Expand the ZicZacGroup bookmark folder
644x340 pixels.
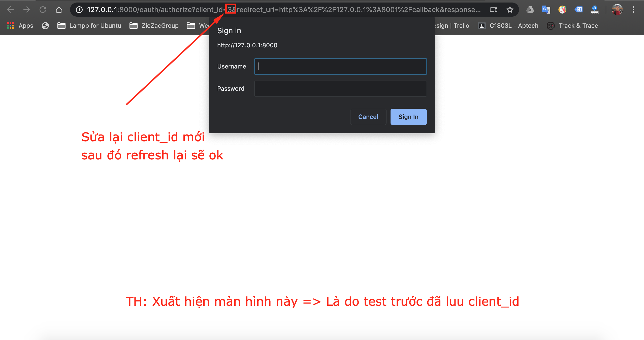pyautogui.click(x=154, y=26)
